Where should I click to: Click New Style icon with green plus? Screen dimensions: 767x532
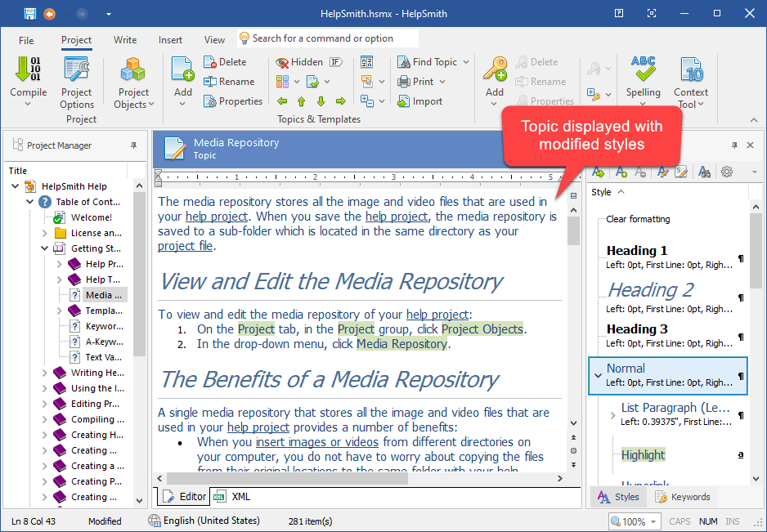(621, 172)
